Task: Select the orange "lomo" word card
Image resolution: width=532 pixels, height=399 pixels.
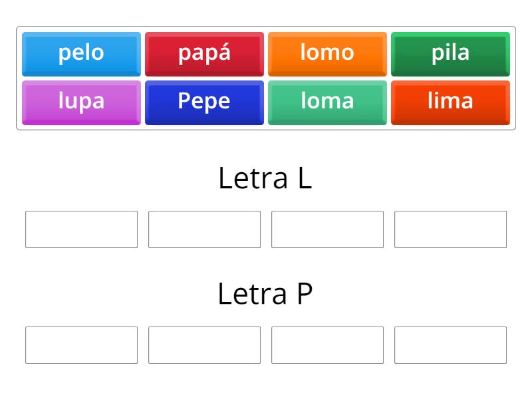Action: click(327, 53)
